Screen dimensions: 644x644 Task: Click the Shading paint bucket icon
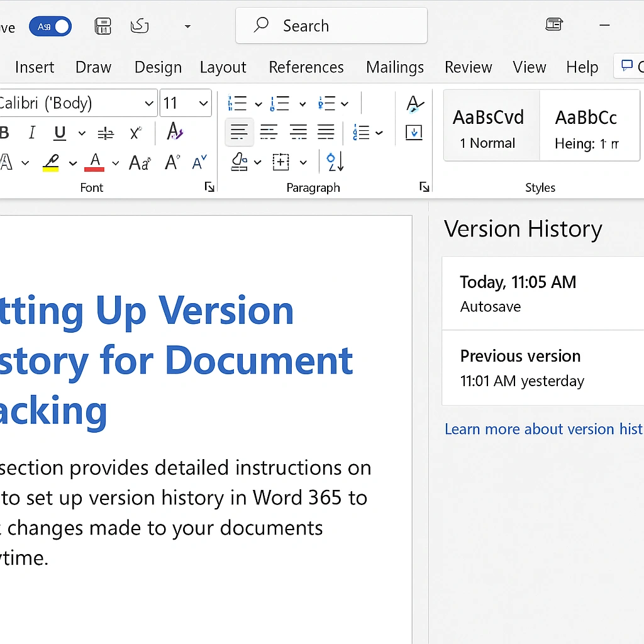[x=239, y=162]
